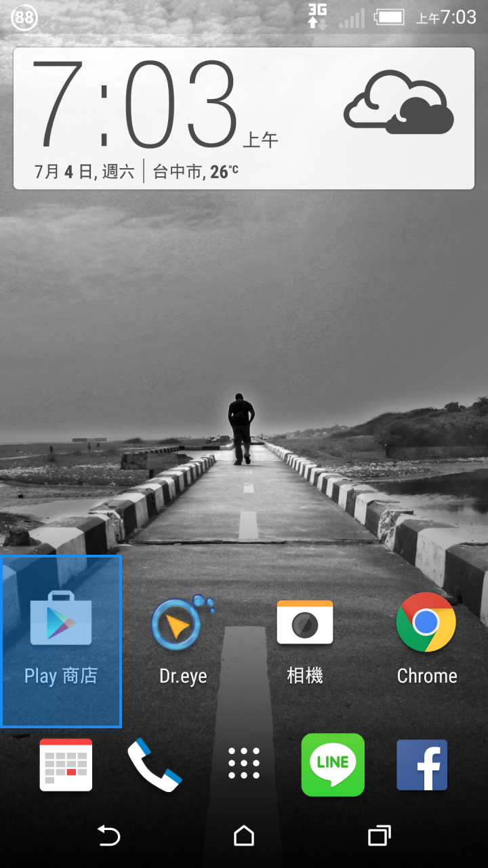
Task: Open the all apps drawer
Action: [x=244, y=764]
